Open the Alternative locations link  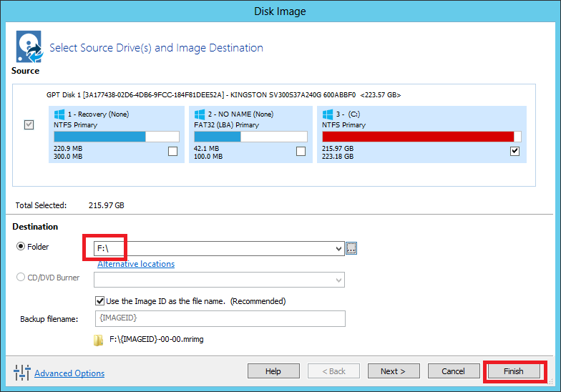pos(136,264)
